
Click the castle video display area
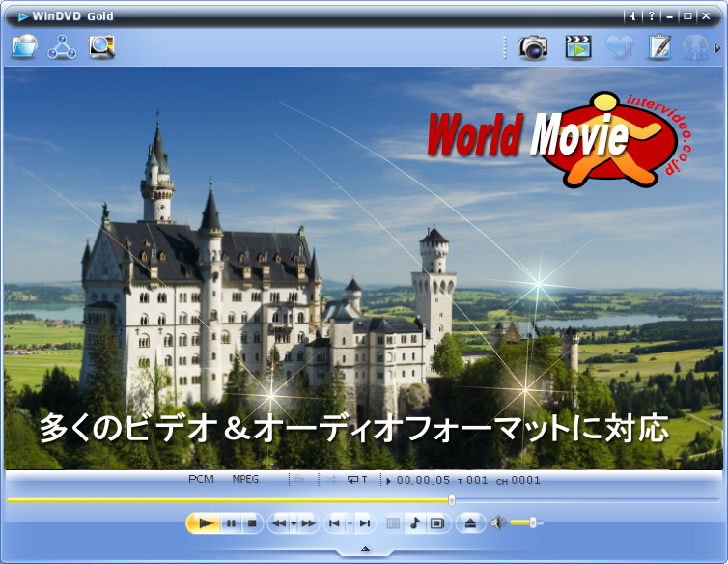pos(363,268)
